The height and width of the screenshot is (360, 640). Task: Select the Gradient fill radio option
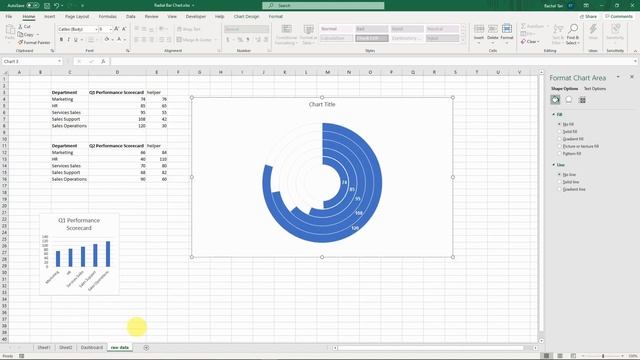(x=560, y=139)
